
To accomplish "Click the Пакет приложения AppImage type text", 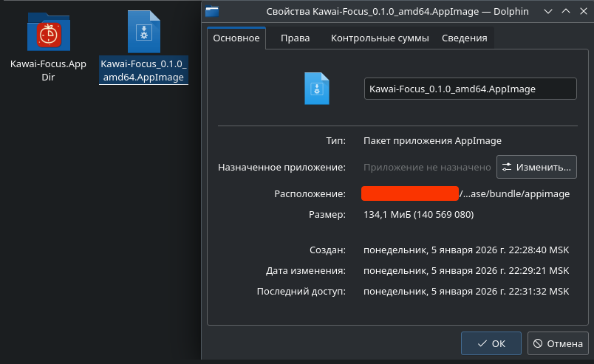I will click(x=432, y=140).
